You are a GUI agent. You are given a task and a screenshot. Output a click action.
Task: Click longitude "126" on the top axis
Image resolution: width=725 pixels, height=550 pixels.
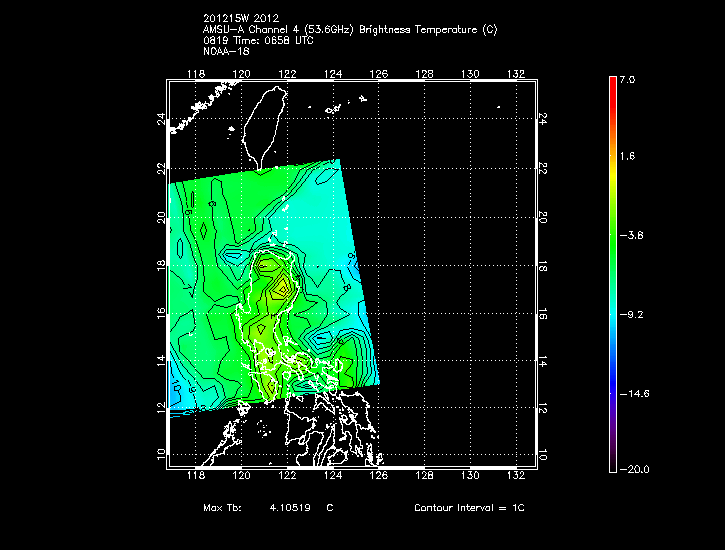pyautogui.click(x=379, y=74)
